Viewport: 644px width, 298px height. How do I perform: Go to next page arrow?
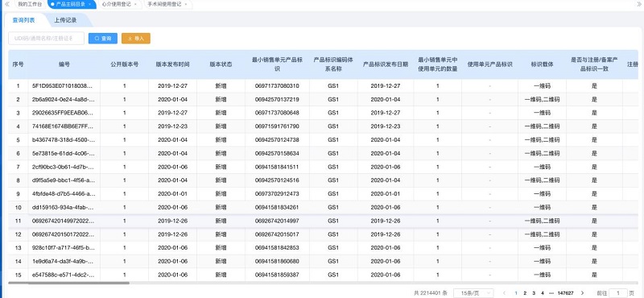point(582,293)
